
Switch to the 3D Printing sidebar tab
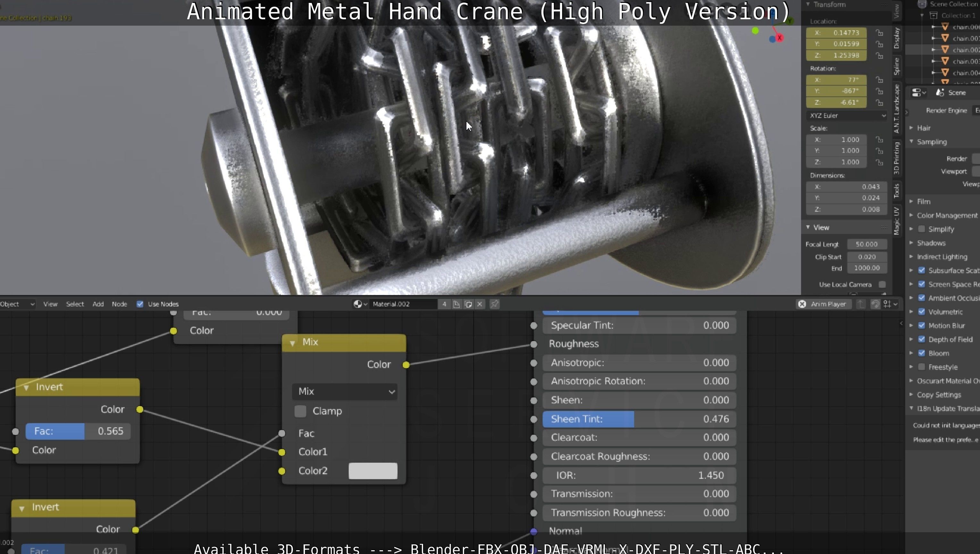click(897, 158)
